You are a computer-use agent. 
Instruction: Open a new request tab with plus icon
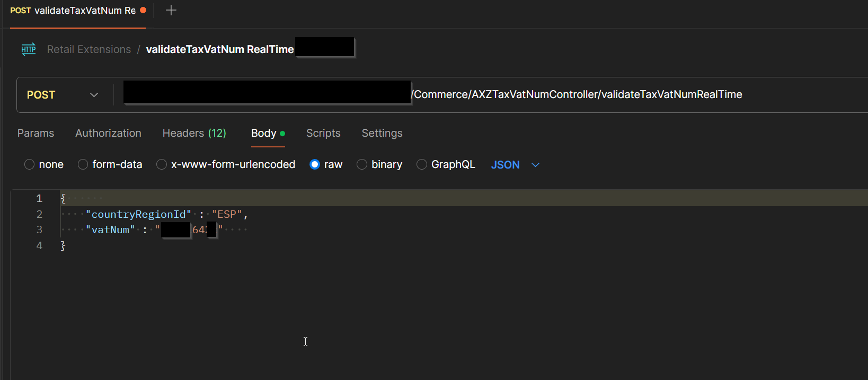point(171,10)
